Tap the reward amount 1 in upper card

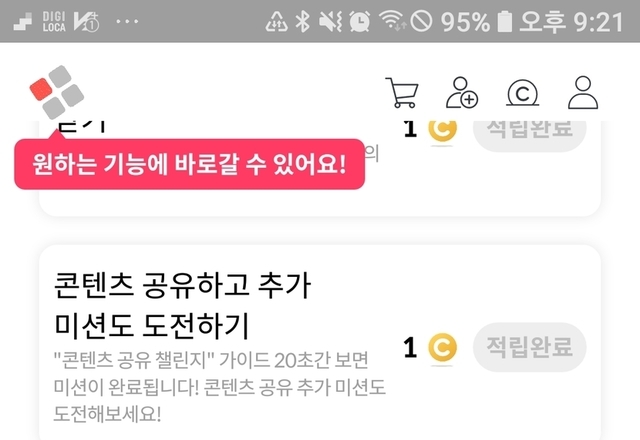410,129
